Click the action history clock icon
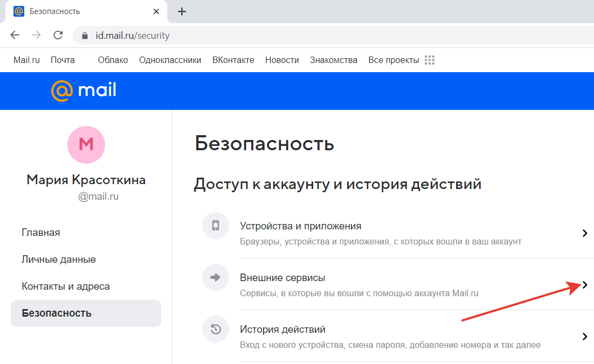 [216, 330]
